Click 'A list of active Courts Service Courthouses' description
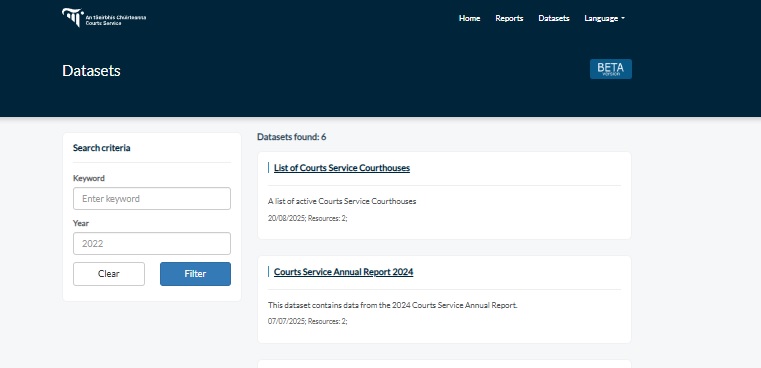Screen dimensions: 761x368 coord(342,201)
